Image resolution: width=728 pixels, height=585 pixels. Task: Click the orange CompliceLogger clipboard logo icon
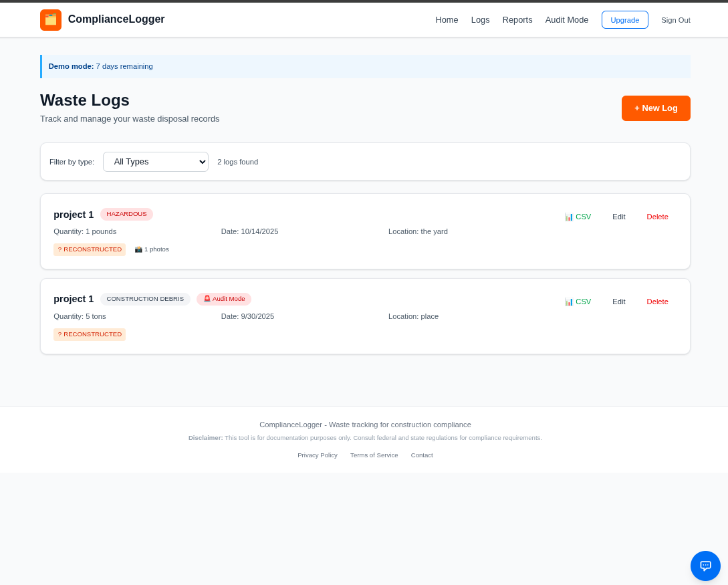[x=51, y=19]
